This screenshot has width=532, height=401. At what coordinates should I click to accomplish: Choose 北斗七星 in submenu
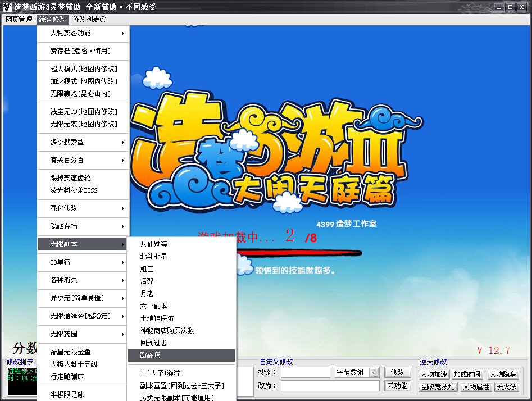(181, 257)
